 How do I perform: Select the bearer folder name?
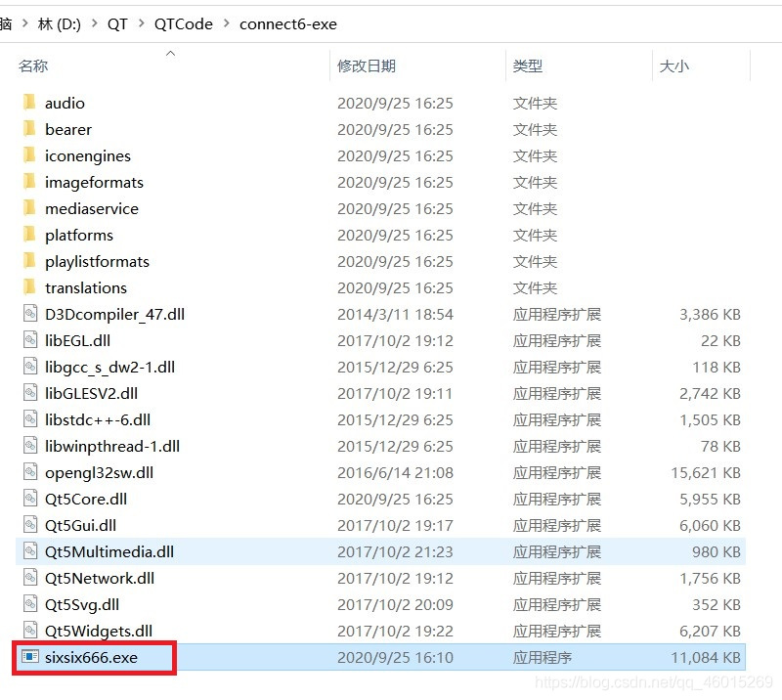coord(68,130)
